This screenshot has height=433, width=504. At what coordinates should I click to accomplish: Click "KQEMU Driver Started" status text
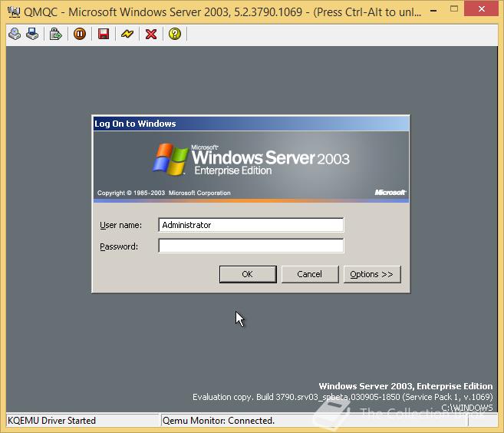pyautogui.click(x=51, y=421)
